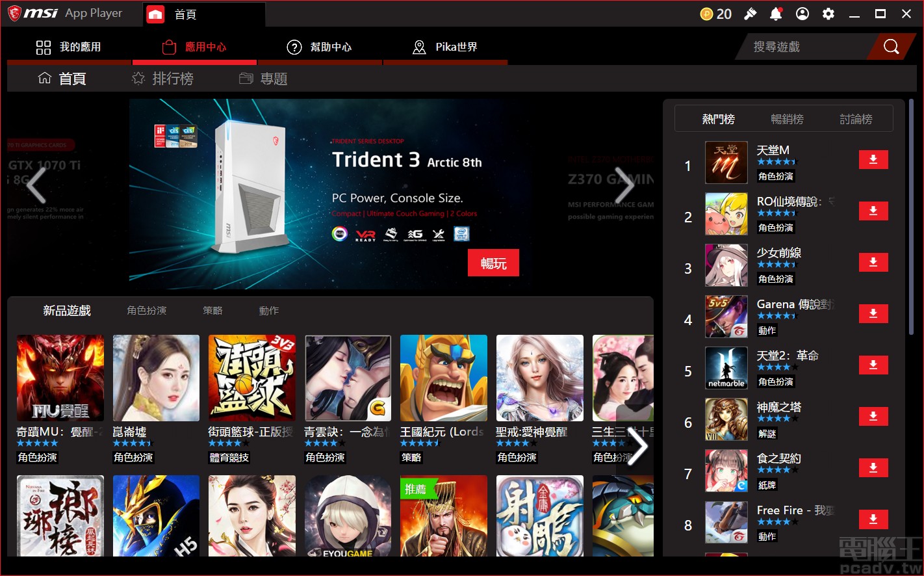Image resolution: width=924 pixels, height=576 pixels.
Task: Click the pin icon in title bar
Action: [751, 14]
